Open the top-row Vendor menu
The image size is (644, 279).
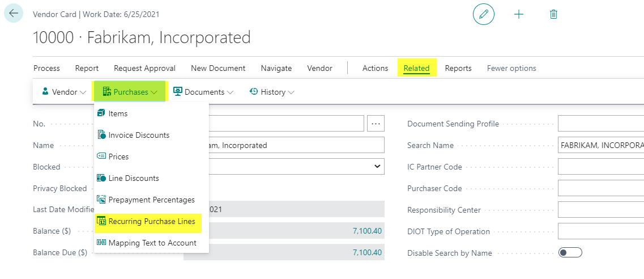319,68
